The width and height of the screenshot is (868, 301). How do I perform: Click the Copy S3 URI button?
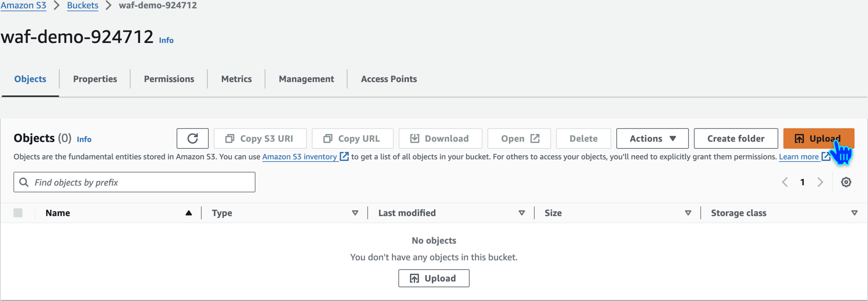click(x=260, y=139)
